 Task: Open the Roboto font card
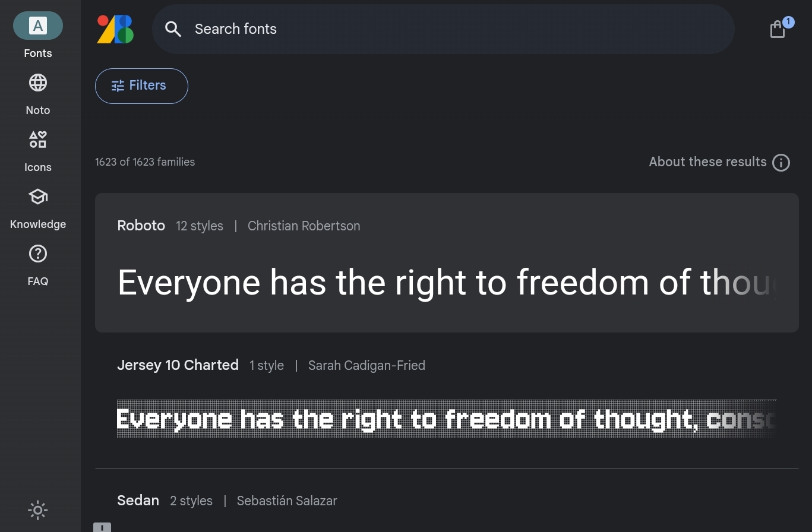point(141,226)
